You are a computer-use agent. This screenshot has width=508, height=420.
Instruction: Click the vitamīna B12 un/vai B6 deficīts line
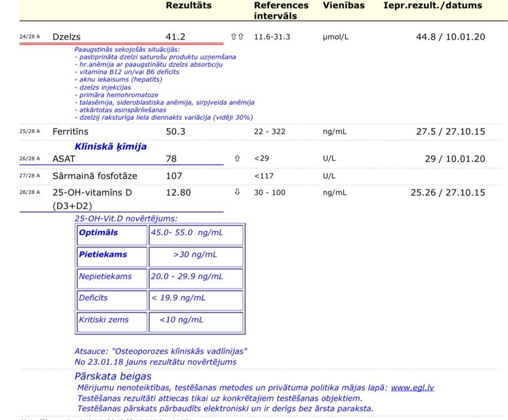(127, 72)
